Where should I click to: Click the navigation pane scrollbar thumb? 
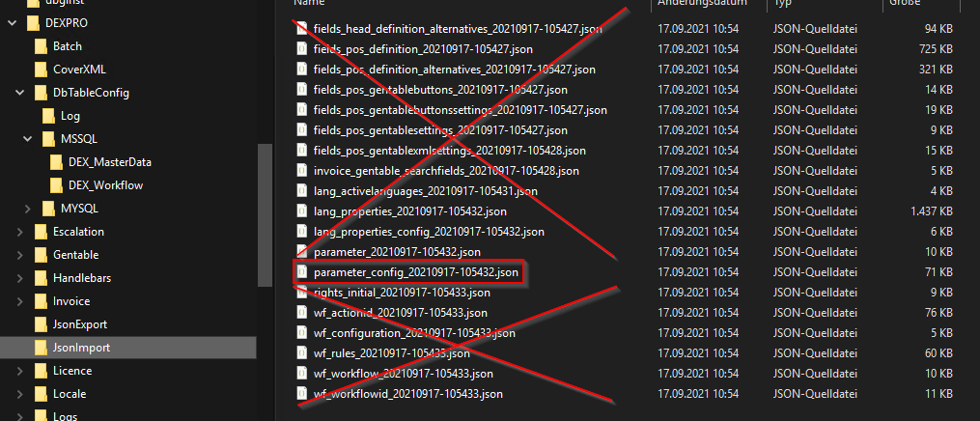(265, 215)
